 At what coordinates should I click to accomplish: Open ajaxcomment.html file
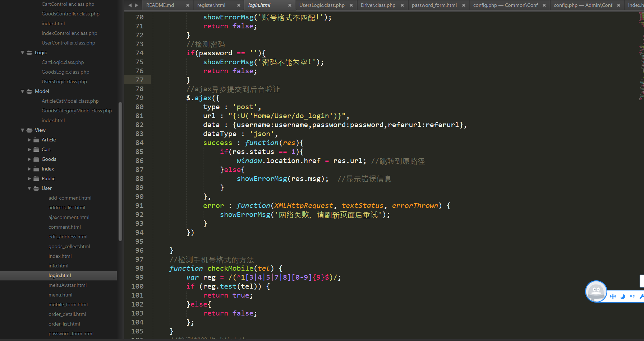[x=69, y=217]
